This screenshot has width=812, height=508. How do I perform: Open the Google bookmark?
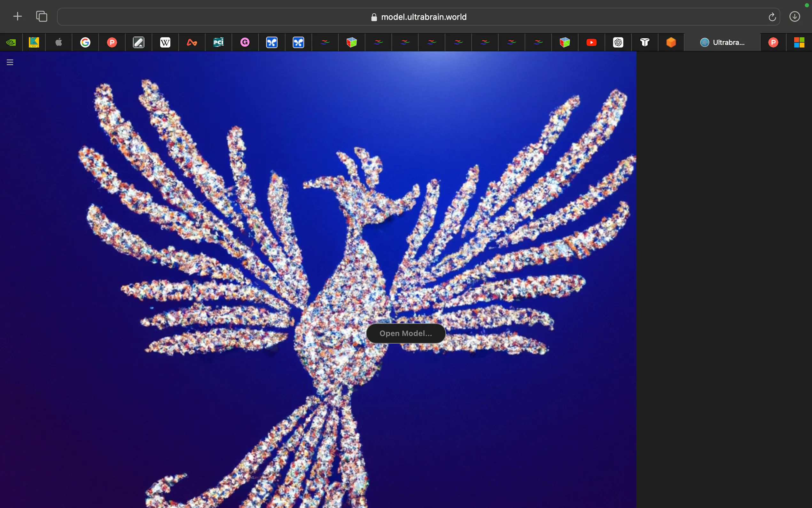pos(85,42)
